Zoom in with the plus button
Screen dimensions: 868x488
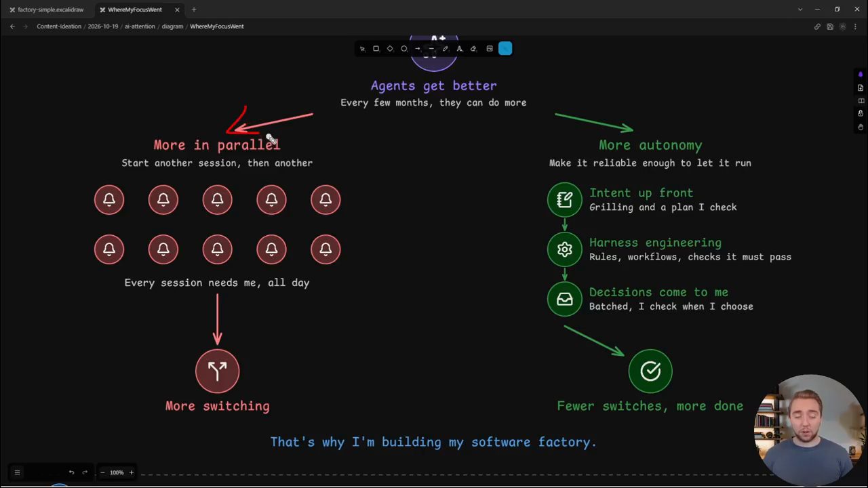click(132, 472)
